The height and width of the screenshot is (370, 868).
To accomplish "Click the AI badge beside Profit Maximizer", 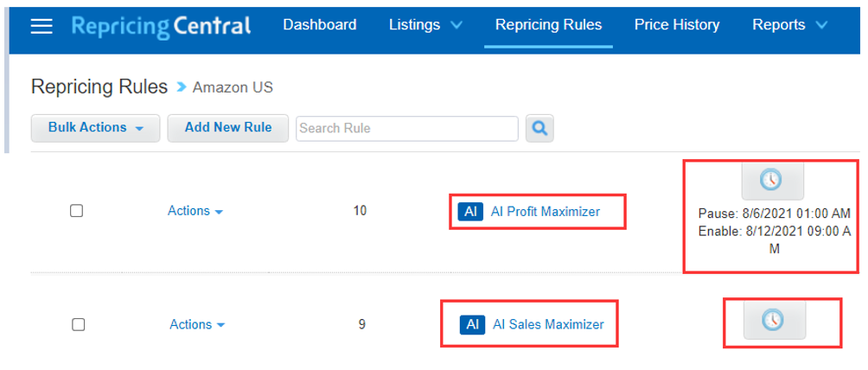I will [x=471, y=211].
